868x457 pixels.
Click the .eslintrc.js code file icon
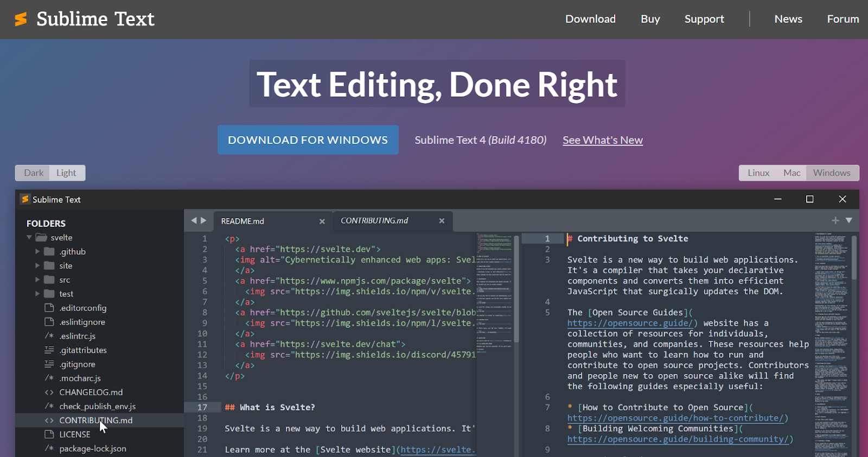pyautogui.click(x=49, y=336)
